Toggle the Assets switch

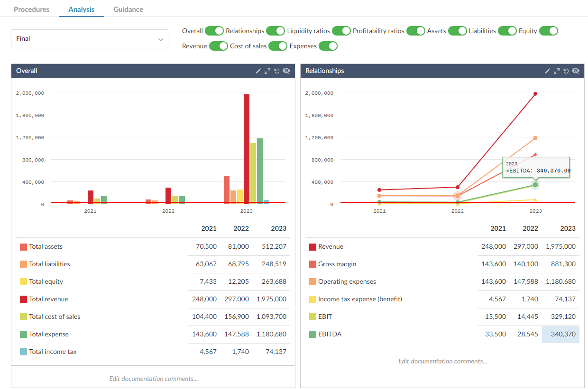coord(458,31)
